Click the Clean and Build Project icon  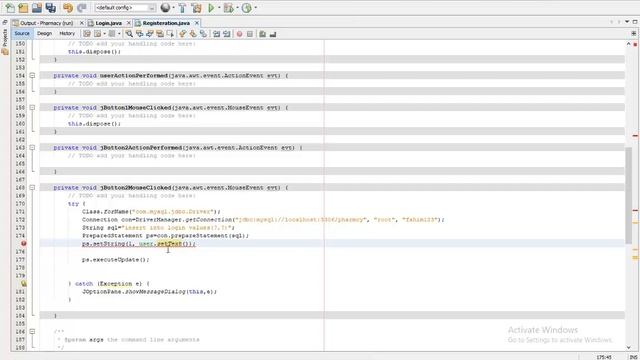(196, 7)
